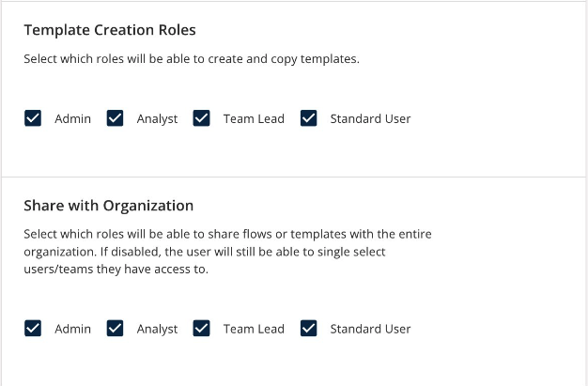Disable Team Lead checkbox in Share with Organization

coord(201,328)
